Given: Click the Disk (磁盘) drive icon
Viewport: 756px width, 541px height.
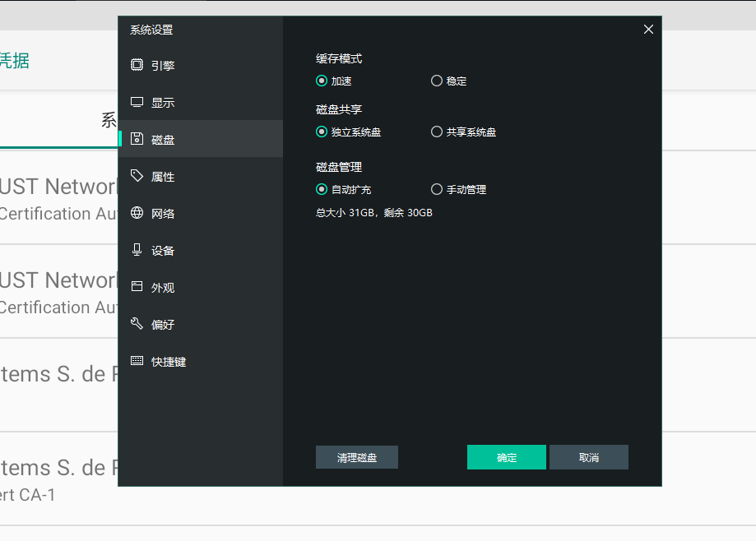Looking at the screenshot, I should pyautogui.click(x=136, y=138).
